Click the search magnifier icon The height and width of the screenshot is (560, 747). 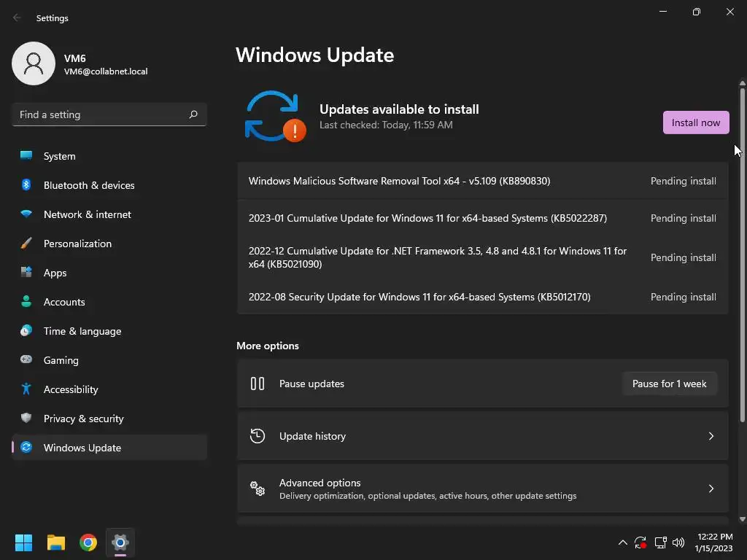tap(193, 114)
